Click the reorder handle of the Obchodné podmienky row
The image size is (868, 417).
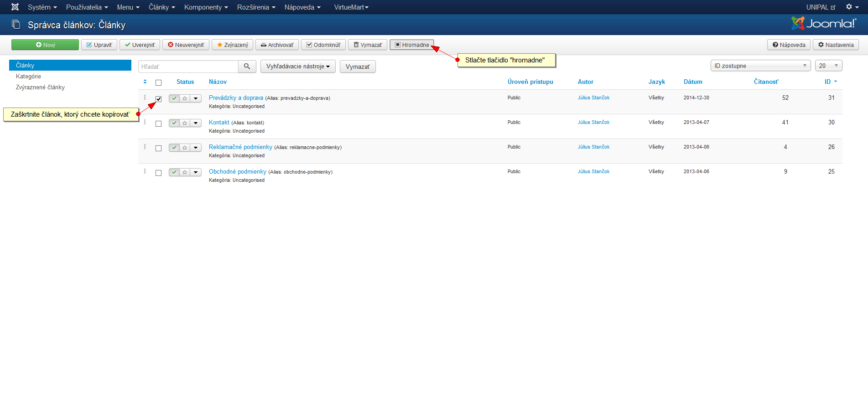pyautogui.click(x=145, y=171)
